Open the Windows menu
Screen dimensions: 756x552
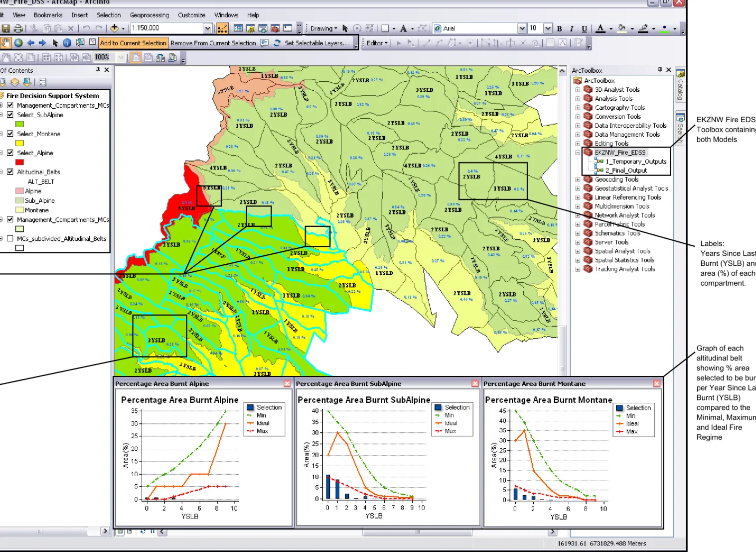[226, 15]
